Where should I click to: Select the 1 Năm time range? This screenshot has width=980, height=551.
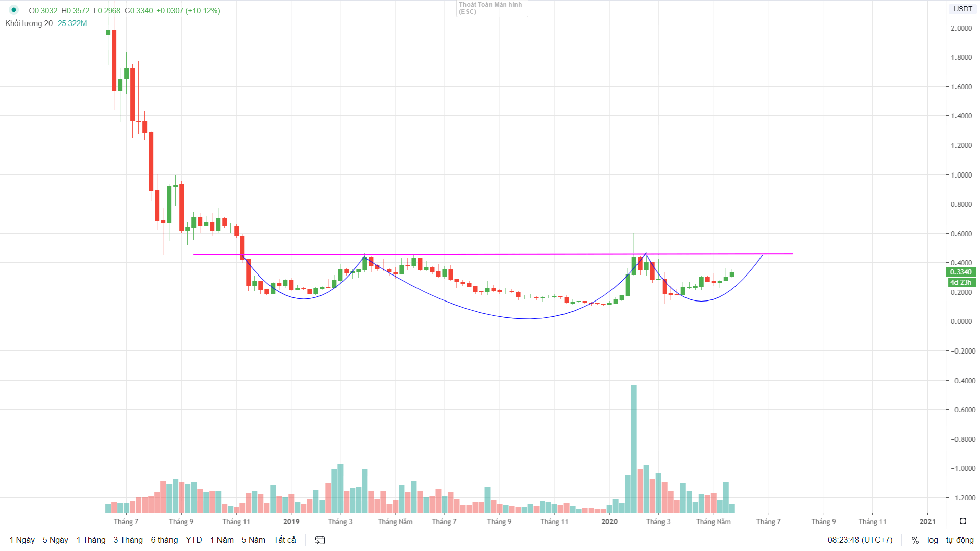point(222,540)
